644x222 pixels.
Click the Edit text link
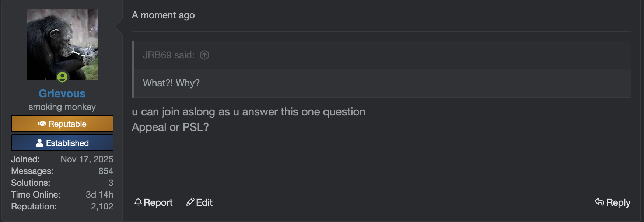[x=204, y=202]
